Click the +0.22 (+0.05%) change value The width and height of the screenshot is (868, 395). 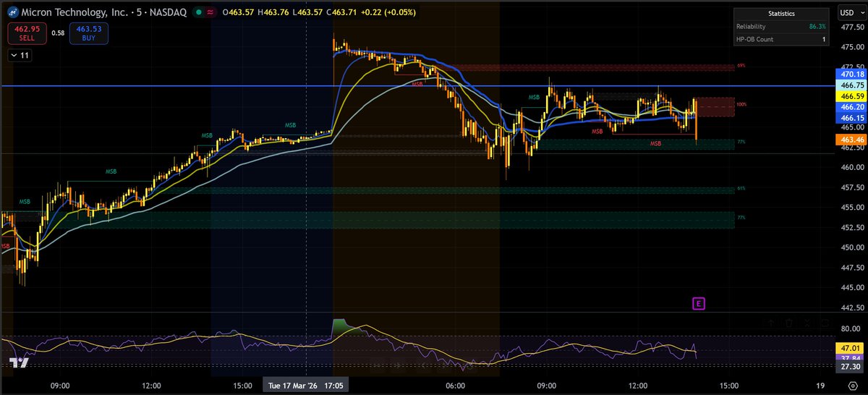point(388,12)
